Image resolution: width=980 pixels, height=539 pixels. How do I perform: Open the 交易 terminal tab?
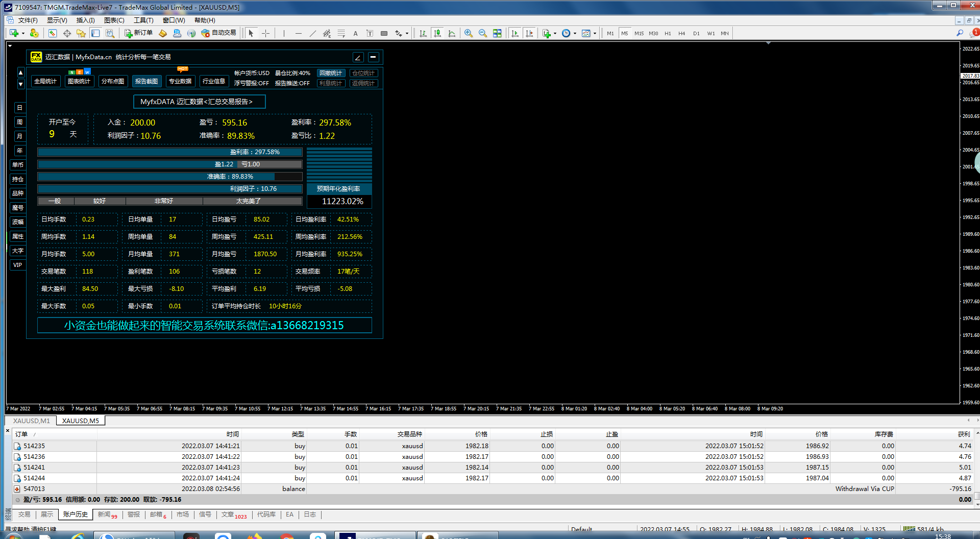(x=24, y=514)
